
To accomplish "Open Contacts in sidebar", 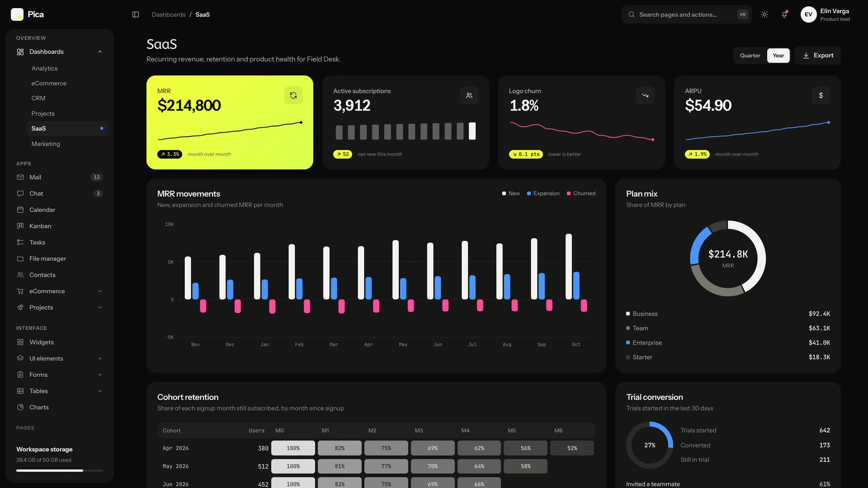I will click(60, 275).
